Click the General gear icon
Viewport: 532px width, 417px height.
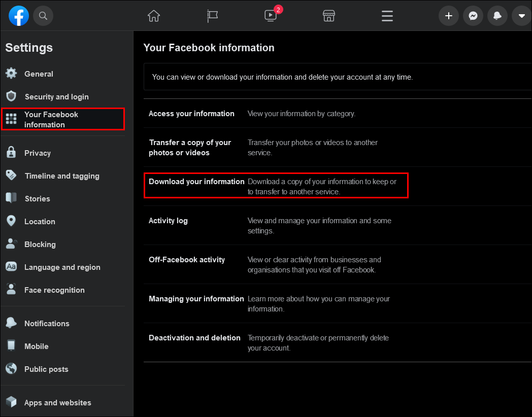click(11, 73)
